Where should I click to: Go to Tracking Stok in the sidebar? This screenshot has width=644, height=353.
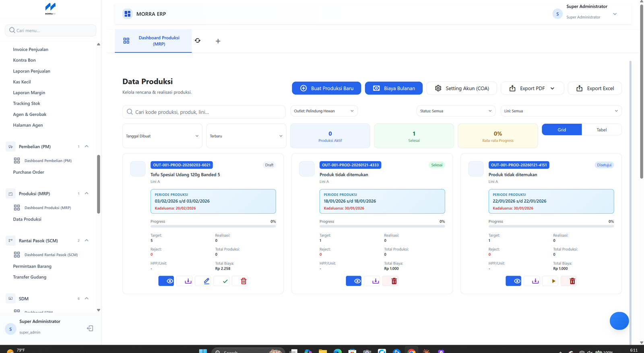(27, 104)
